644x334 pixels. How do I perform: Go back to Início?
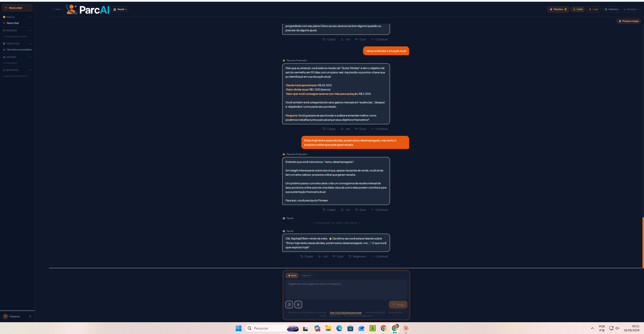point(57,9)
